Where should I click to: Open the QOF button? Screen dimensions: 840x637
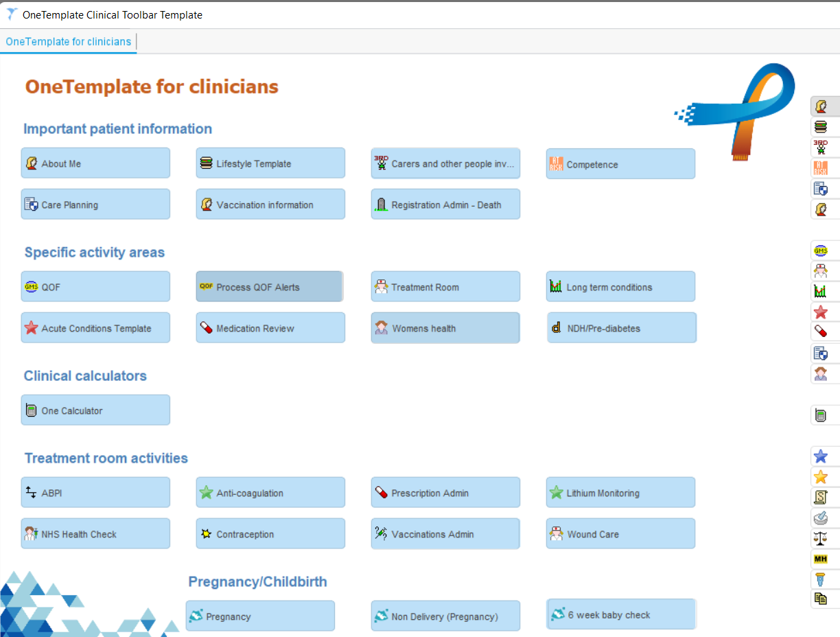coord(95,287)
